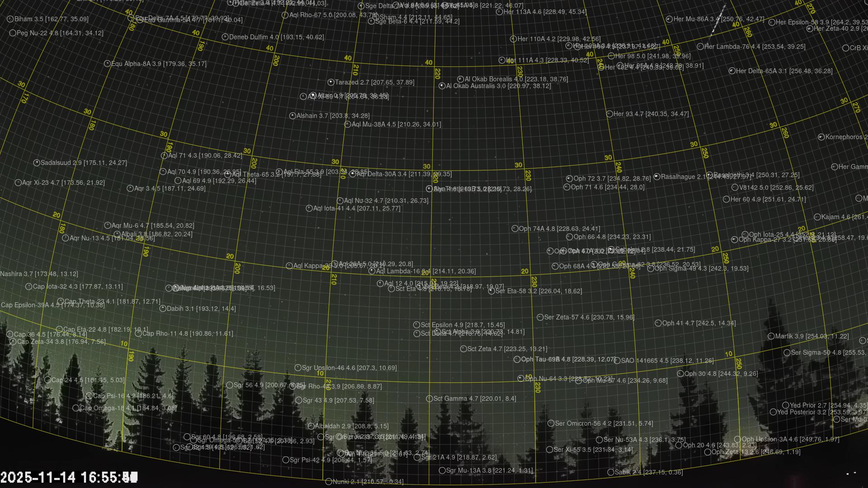This screenshot has width=868, height=488.
Task: Select the Albaldah star marker
Action: pos(311,426)
